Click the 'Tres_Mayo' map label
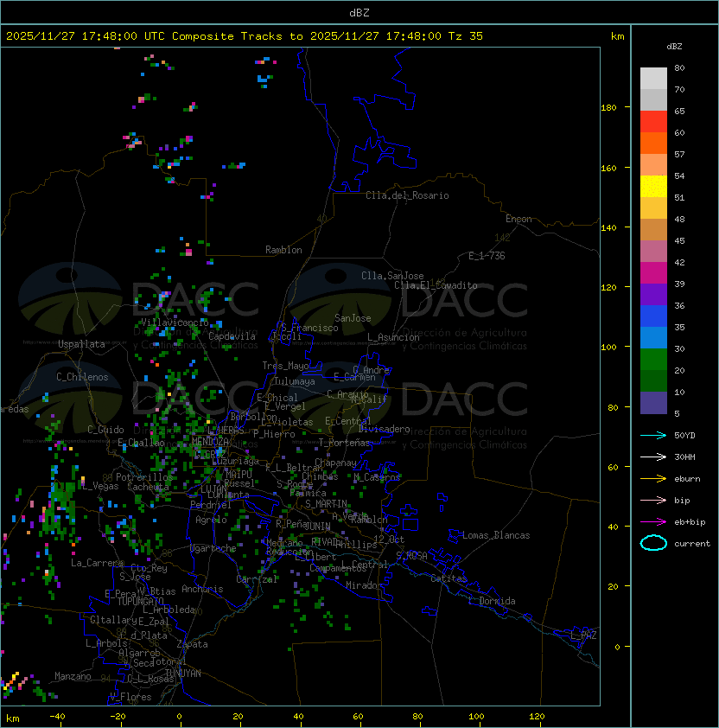The height and width of the screenshot is (728, 719). 285,366
